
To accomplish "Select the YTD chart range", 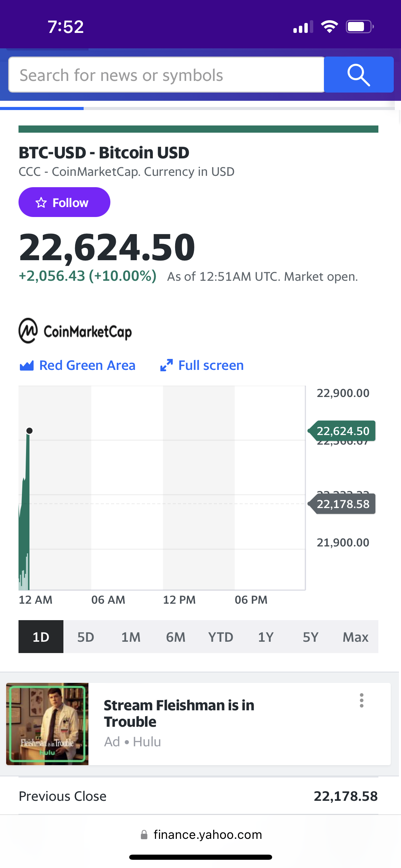I will click(221, 637).
